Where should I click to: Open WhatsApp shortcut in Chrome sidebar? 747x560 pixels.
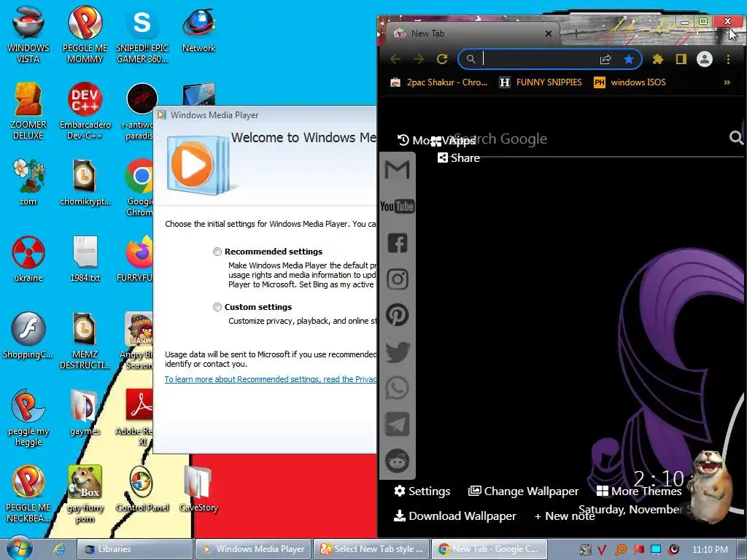[398, 388]
